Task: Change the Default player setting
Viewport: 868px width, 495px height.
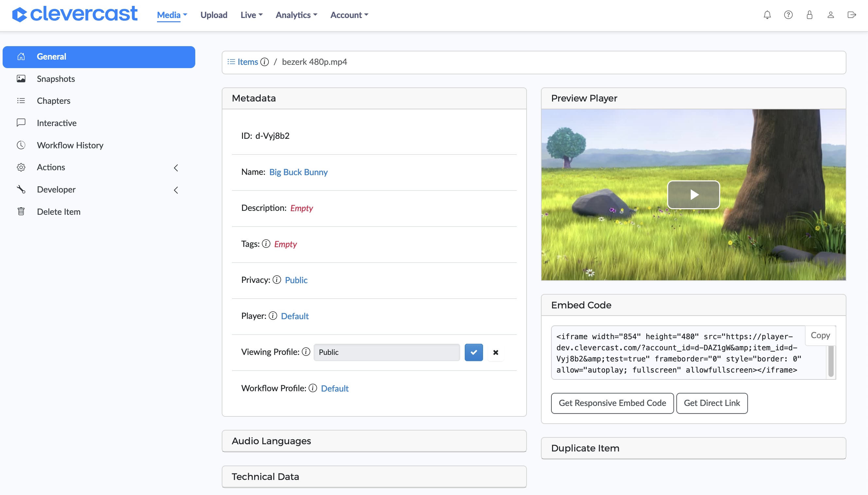Action: pos(295,316)
